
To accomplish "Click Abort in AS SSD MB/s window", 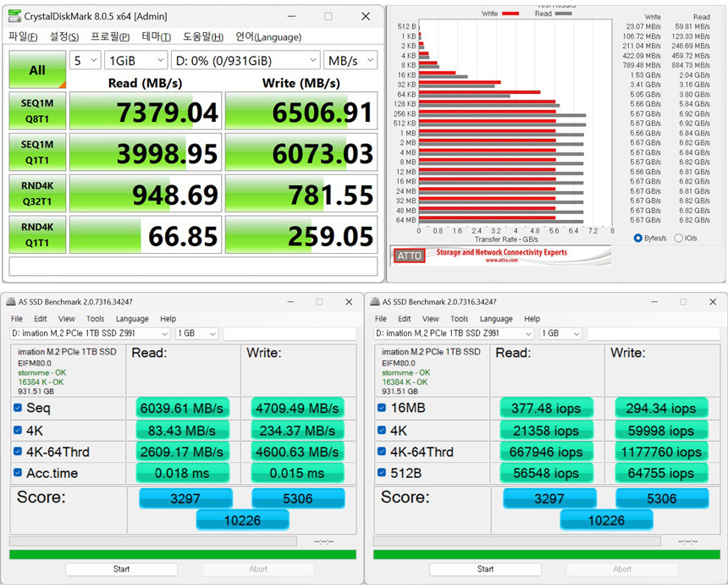I will [258, 569].
